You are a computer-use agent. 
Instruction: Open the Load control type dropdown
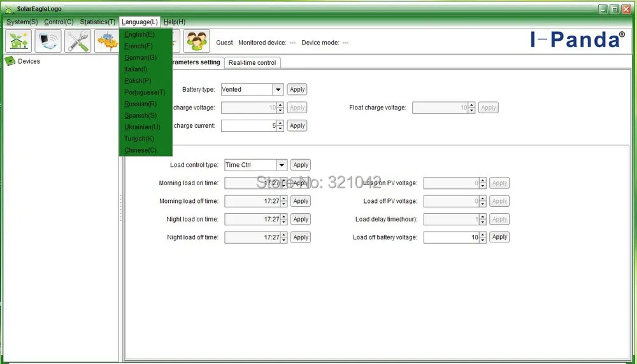(x=282, y=165)
